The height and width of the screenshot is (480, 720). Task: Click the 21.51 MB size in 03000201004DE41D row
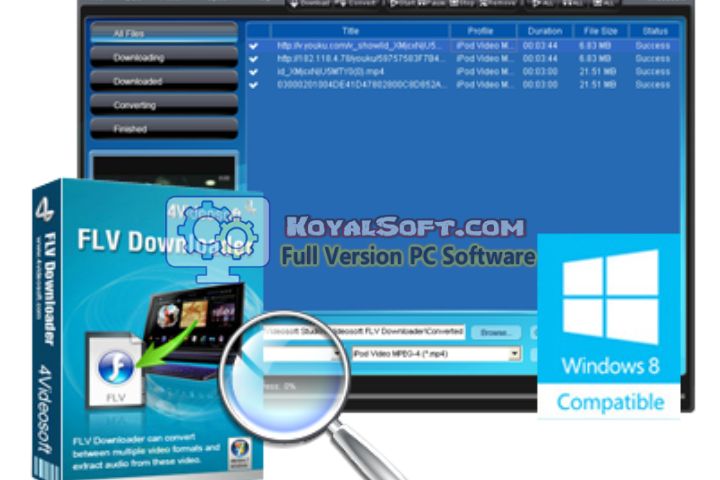click(597, 85)
